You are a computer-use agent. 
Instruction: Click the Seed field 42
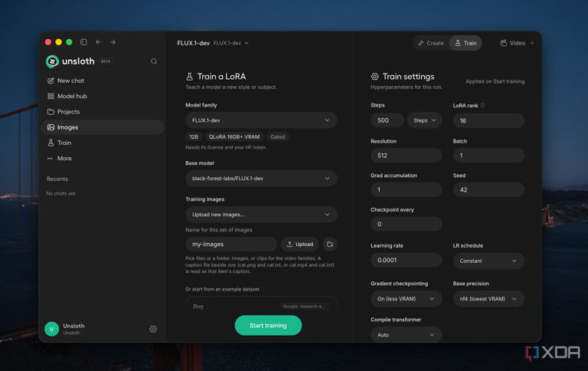click(488, 189)
